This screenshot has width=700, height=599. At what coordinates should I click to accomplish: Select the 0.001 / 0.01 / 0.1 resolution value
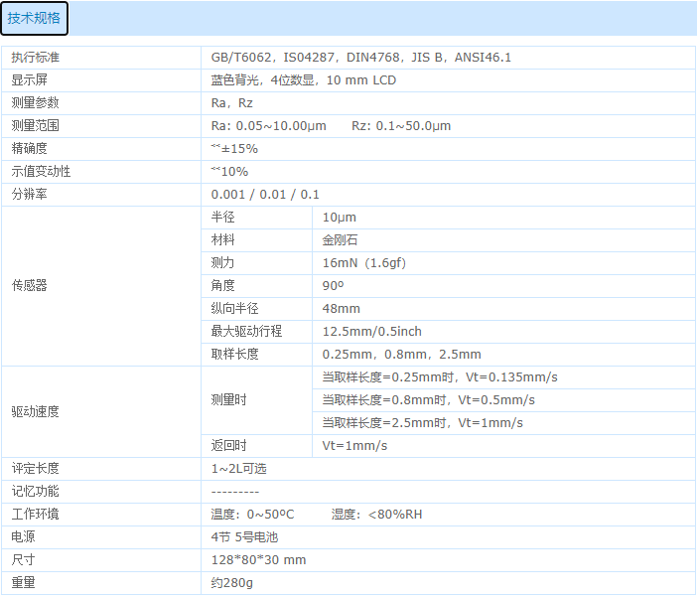click(265, 195)
